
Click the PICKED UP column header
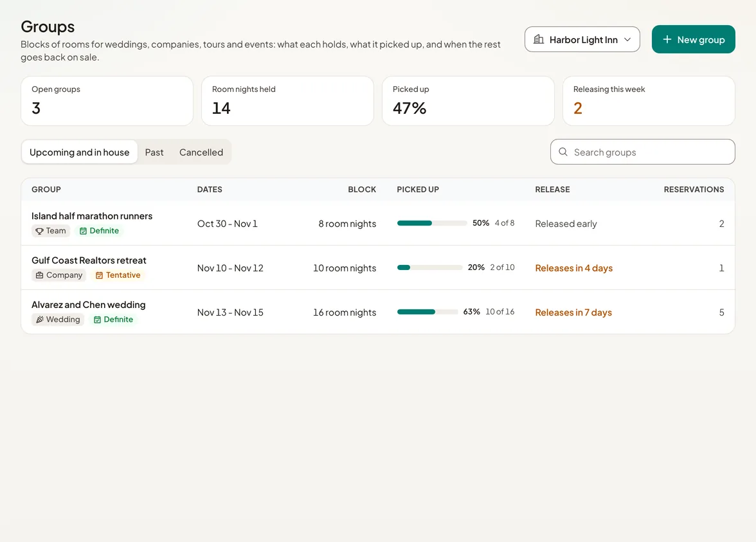(x=418, y=190)
